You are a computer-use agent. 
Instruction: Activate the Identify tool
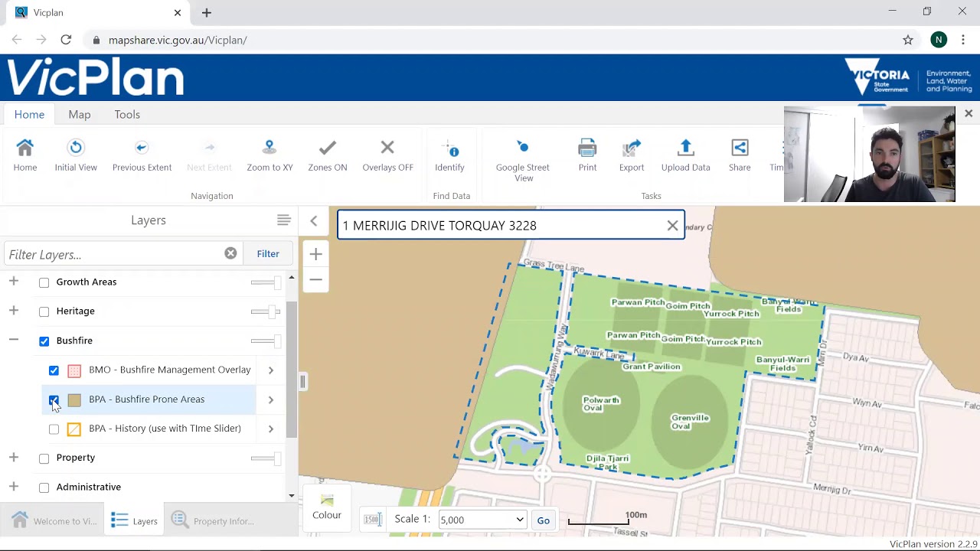click(x=449, y=154)
